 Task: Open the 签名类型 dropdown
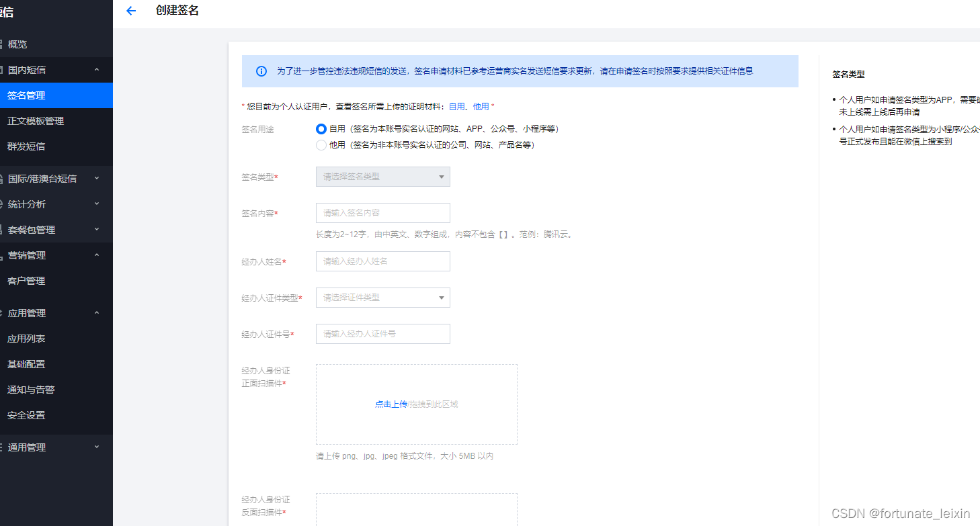pyautogui.click(x=383, y=177)
